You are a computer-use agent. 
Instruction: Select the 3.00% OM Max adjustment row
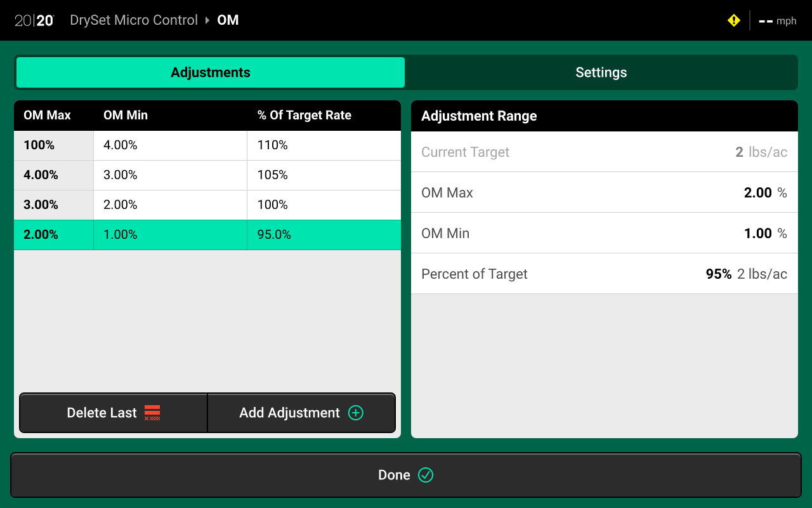point(207,205)
